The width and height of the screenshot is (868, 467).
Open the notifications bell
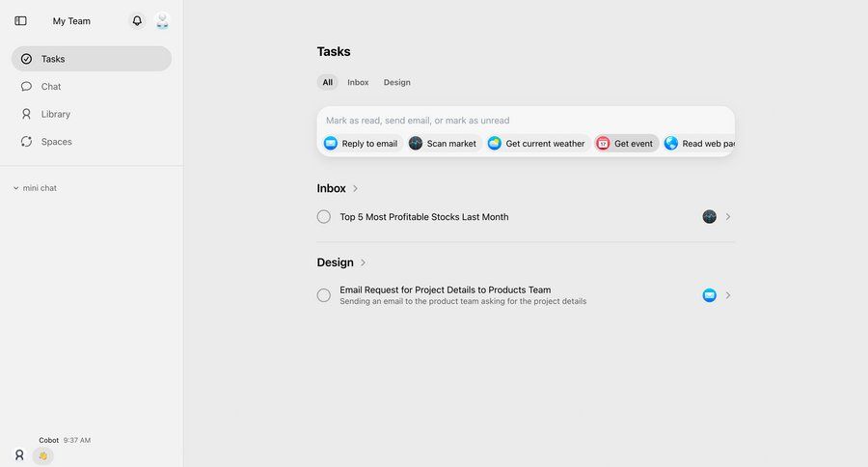pyautogui.click(x=137, y=20)
